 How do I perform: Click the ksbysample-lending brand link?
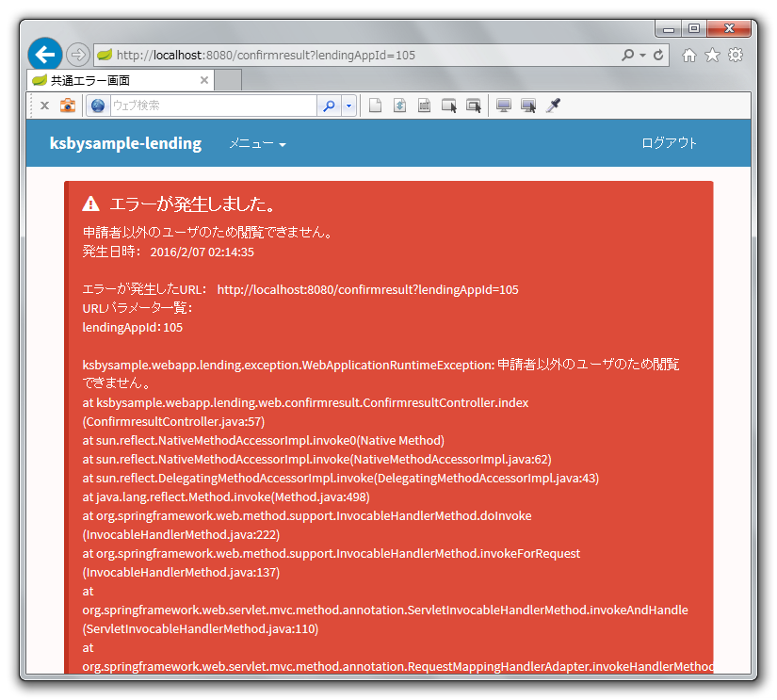point(125,143)
